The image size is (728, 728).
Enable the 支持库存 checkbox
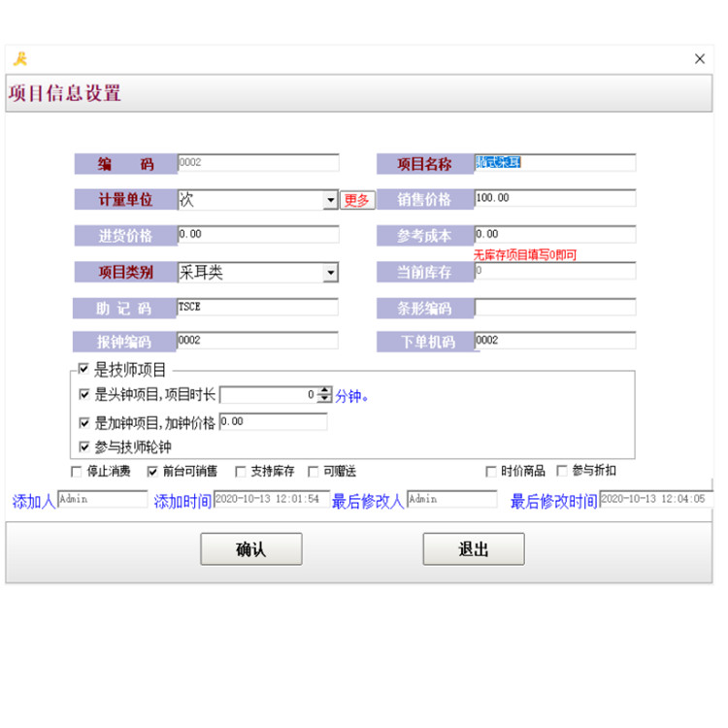click(241, 472)
